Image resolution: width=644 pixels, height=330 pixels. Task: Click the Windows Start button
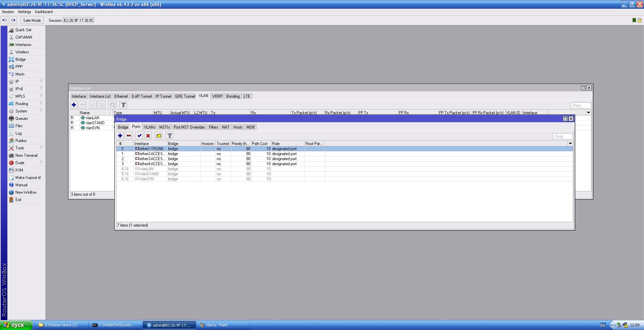[16, 325]
